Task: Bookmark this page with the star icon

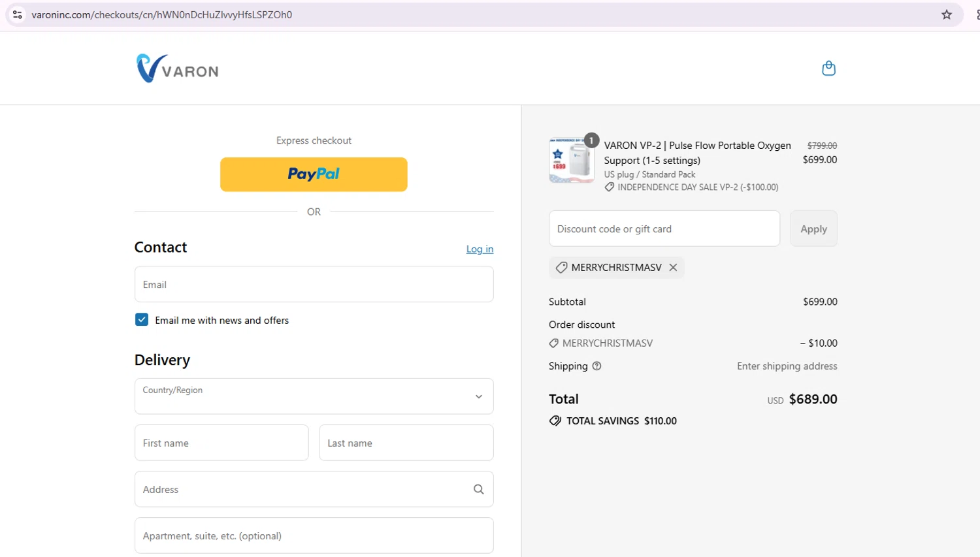Action: click(x=947, y=14)
